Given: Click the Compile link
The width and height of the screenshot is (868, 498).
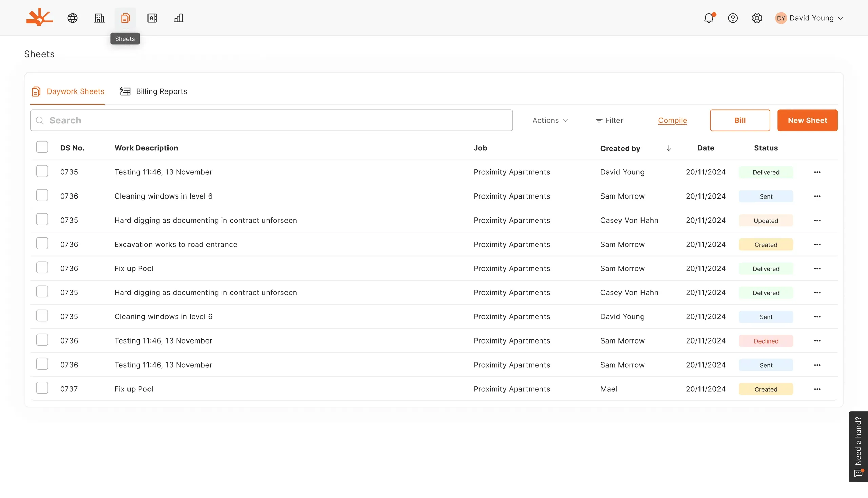Looking at the screenshot, I should point(673,120).
